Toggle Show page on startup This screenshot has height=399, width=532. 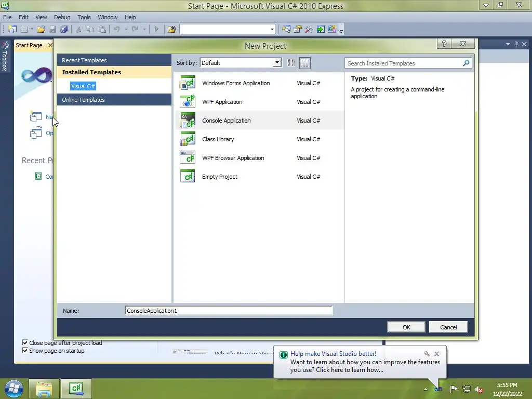pos(25,350)
